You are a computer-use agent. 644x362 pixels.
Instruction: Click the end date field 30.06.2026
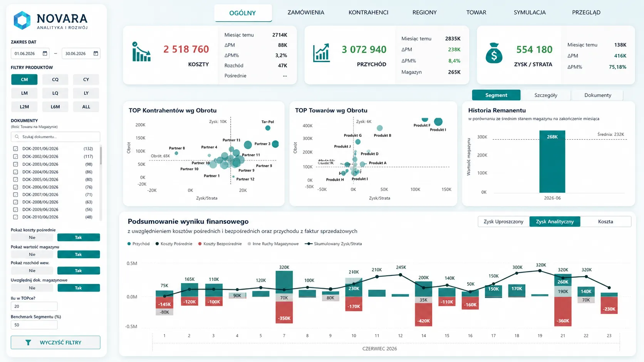(81, 53)
